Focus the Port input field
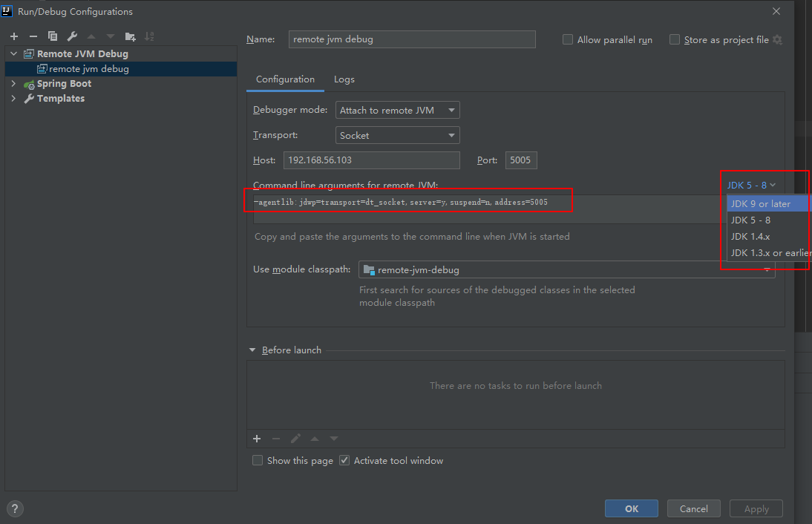 point(521,160)
